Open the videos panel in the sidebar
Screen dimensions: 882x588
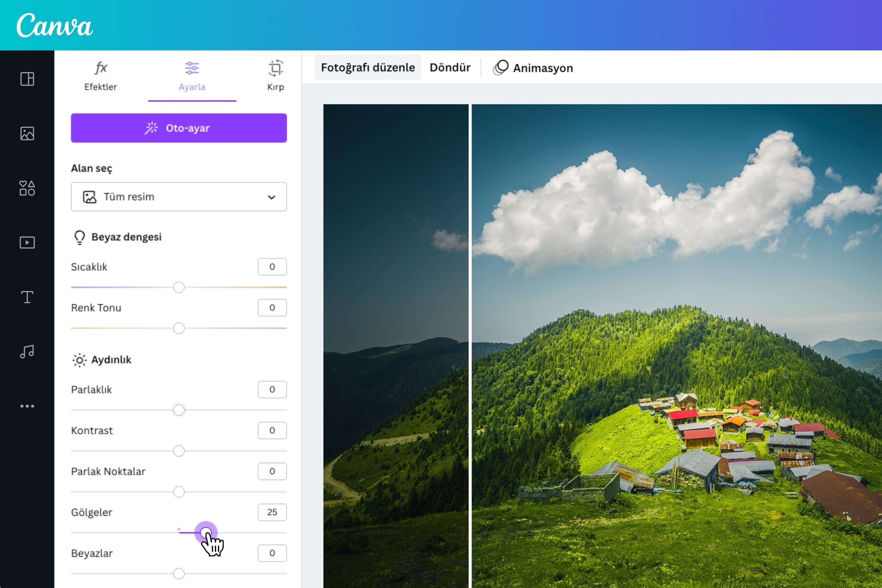coord(27,243)
